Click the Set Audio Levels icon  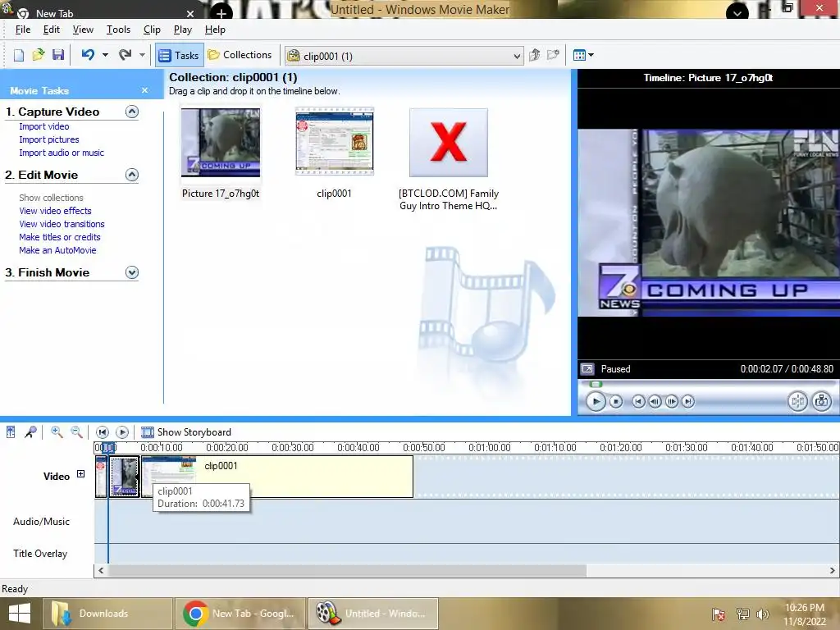[x=11, y=431]
